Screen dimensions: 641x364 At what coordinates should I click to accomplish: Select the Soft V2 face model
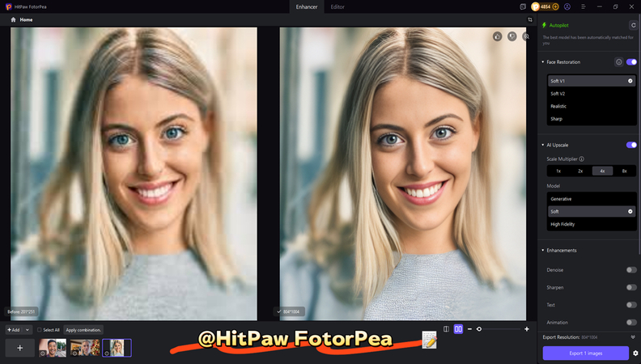592,94
